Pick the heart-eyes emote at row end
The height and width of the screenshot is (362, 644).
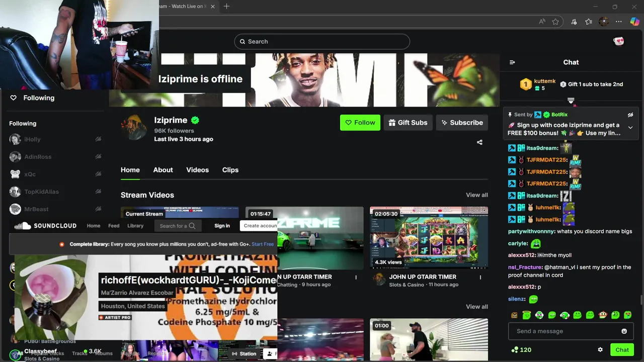(x=628, y=315)
